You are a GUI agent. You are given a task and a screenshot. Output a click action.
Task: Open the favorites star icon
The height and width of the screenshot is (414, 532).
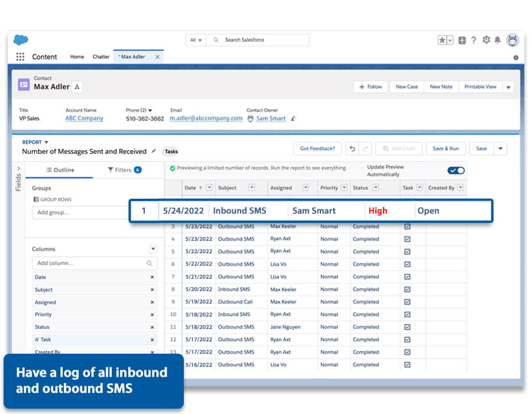(442, 40)
